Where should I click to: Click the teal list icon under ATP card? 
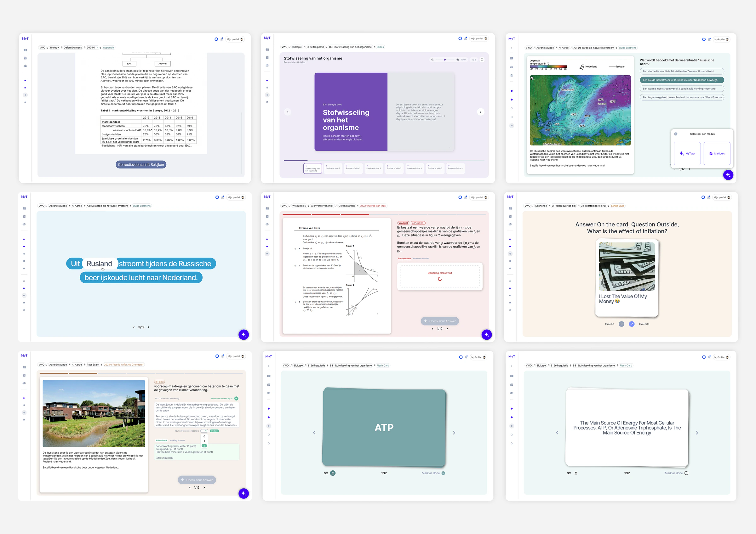click(333, 473)
